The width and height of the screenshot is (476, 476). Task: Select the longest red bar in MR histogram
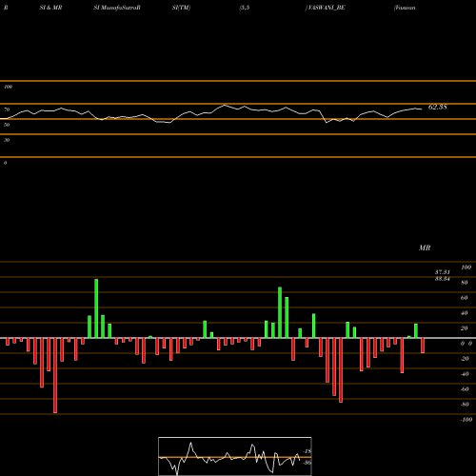tap(55, 375)
